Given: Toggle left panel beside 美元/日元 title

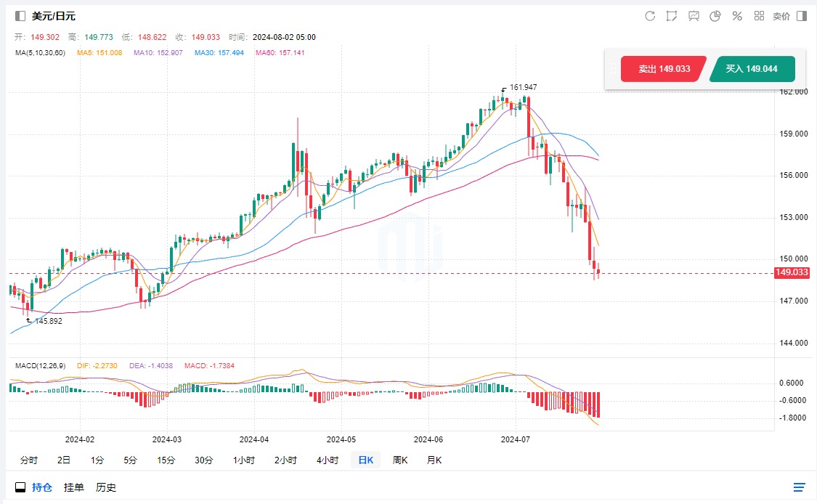Looking at the screenshot, I should (x=20, y=16).
